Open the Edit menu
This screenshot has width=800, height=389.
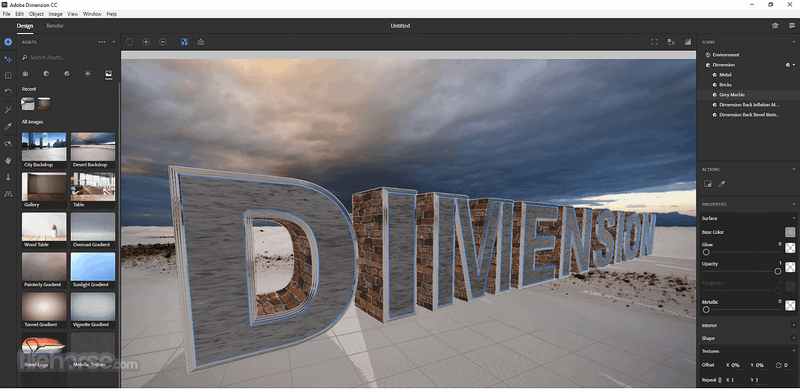click(x=19, y=14)
